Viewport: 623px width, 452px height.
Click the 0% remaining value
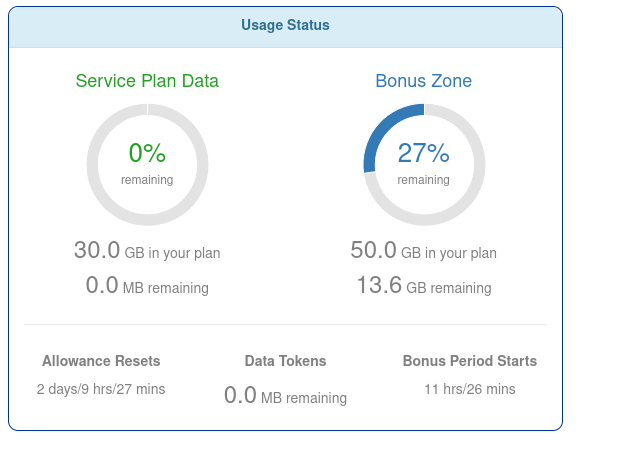(147, 153)
